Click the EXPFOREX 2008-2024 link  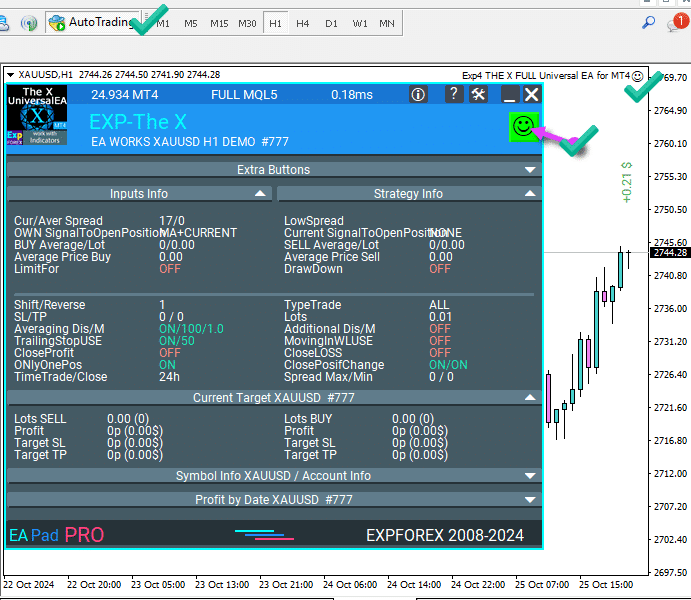(445, 536)
